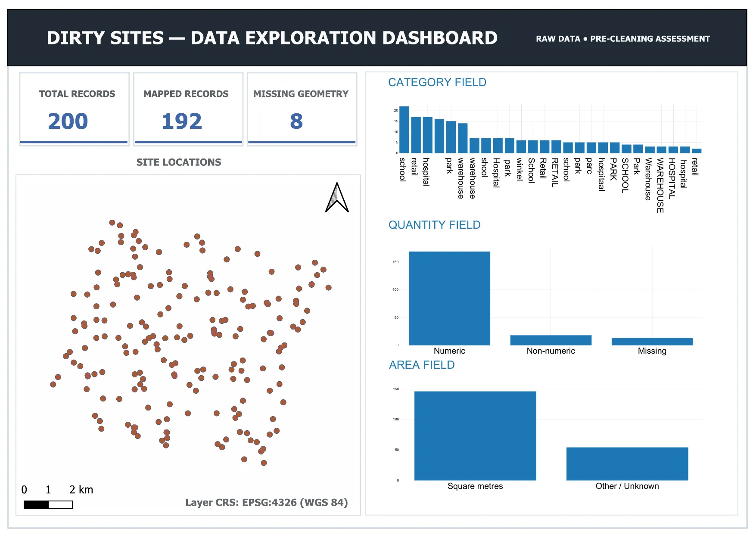Screen dimensions: 756x535
Task: Click the 'shool' category label
Action: [485, 168]
